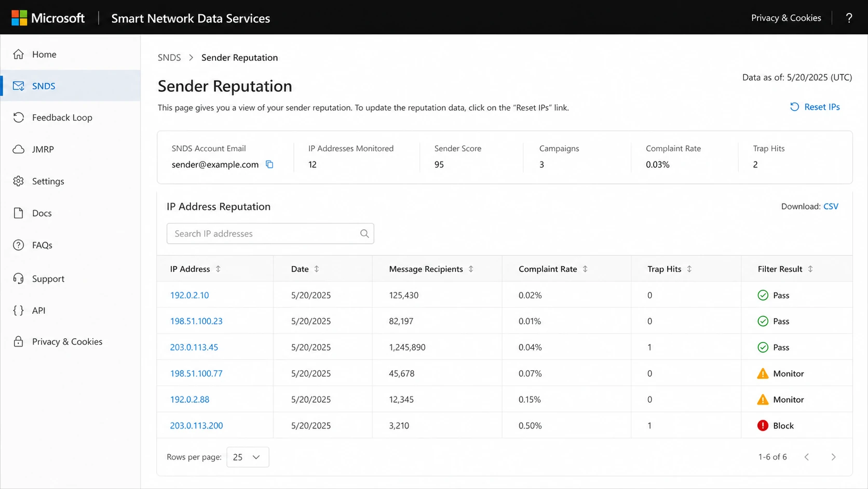Click the Sender Score value 95

[x=439, y=164]
